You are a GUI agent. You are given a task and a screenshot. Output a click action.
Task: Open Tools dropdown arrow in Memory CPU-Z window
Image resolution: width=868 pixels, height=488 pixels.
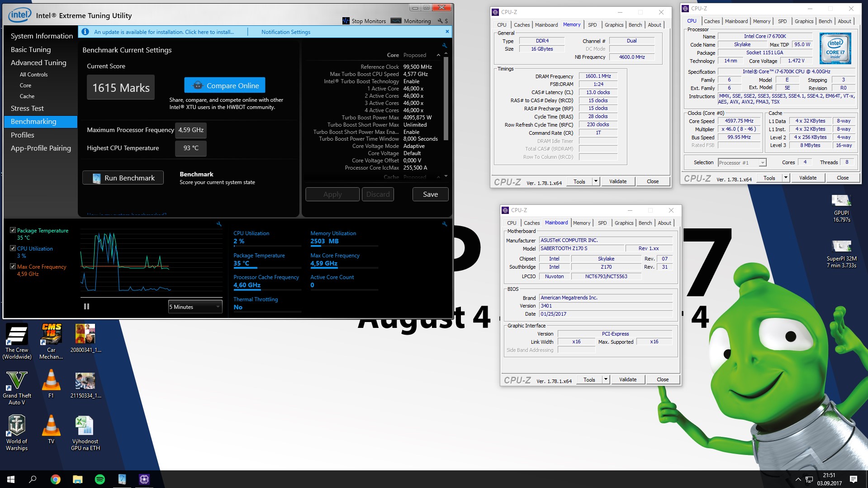[x=596, y=181]
